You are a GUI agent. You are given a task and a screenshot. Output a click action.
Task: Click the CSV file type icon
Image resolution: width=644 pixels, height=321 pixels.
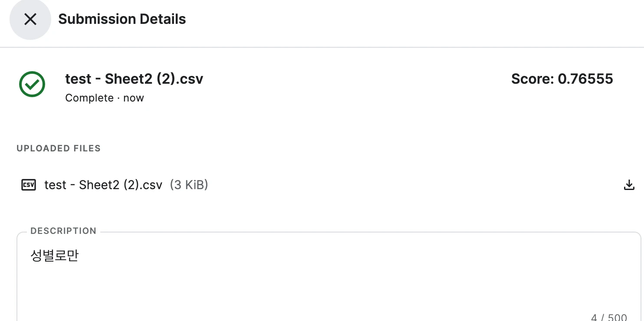(29, 185)
